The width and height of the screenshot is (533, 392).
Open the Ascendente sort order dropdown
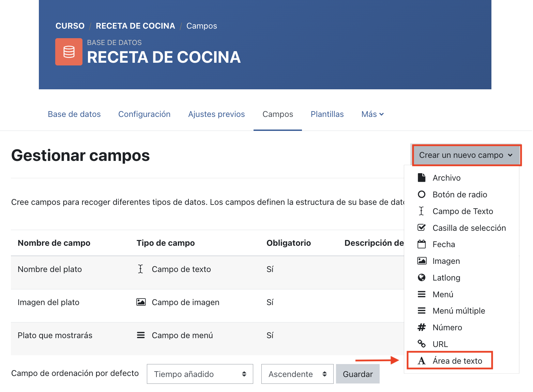point(298,374)
